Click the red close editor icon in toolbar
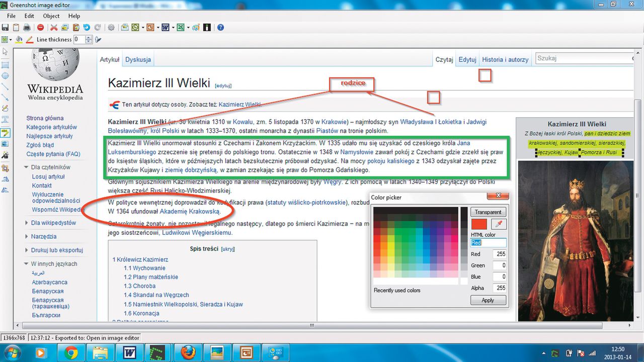Viewport: 644px width, 362px height. pyautogui.click(x=40, y=28)
